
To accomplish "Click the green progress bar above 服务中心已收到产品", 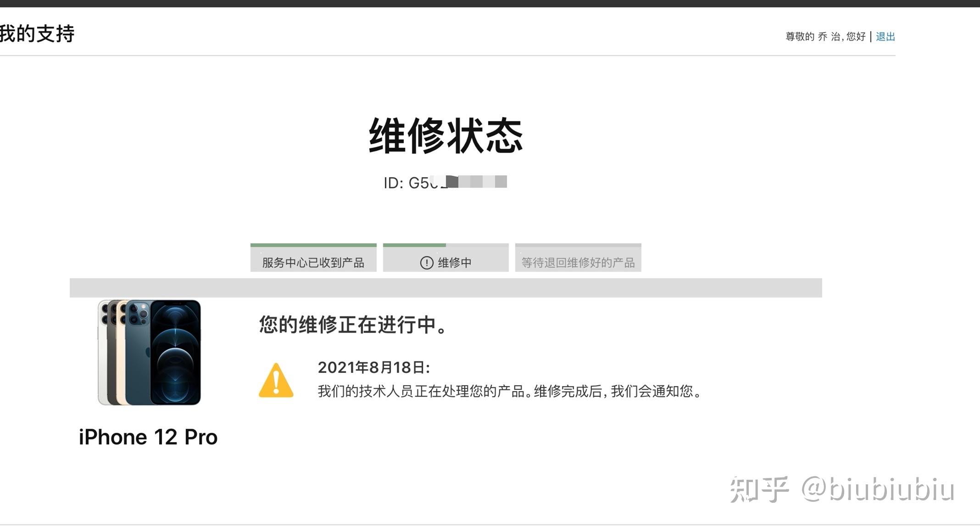I will [x=313, y=245].
